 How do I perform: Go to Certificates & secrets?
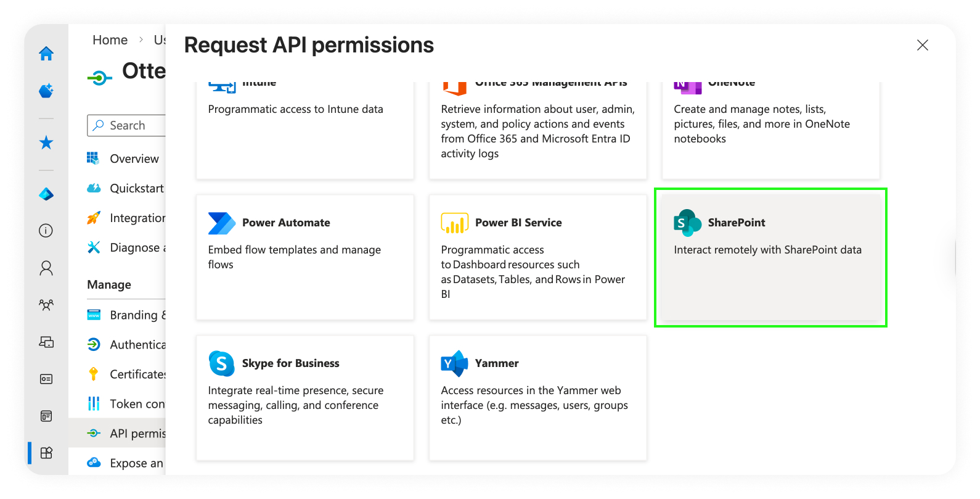pyautogui.click(x=137, y=374)
